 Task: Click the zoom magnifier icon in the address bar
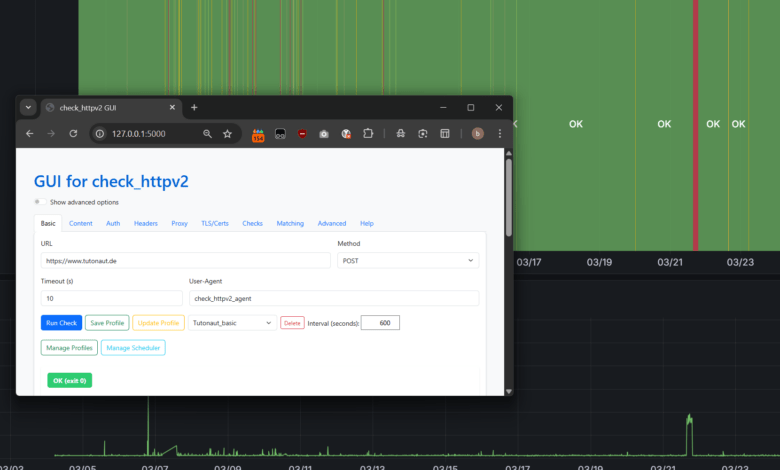pos(207,133)
